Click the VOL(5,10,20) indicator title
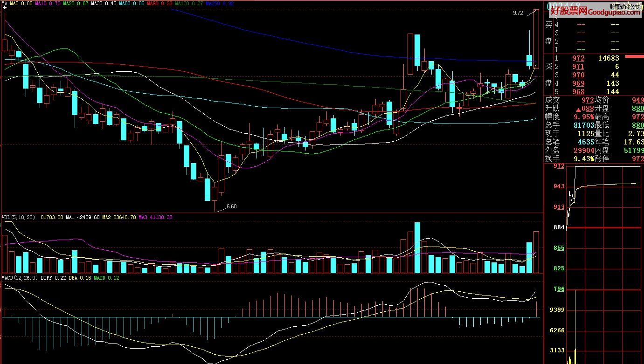644x364 pixels. click(x=19, y=217)
